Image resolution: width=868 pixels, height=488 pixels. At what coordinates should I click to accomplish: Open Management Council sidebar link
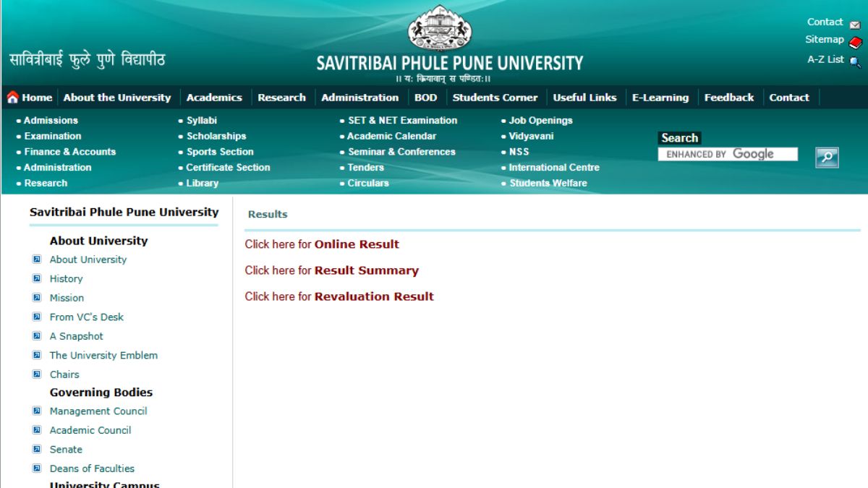coord(98,411)
